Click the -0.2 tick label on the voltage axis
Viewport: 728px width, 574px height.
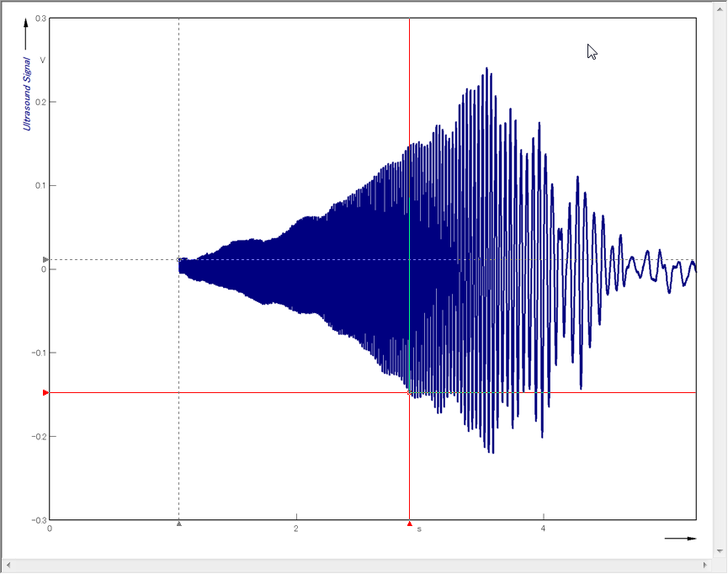(x=39, y=437)
